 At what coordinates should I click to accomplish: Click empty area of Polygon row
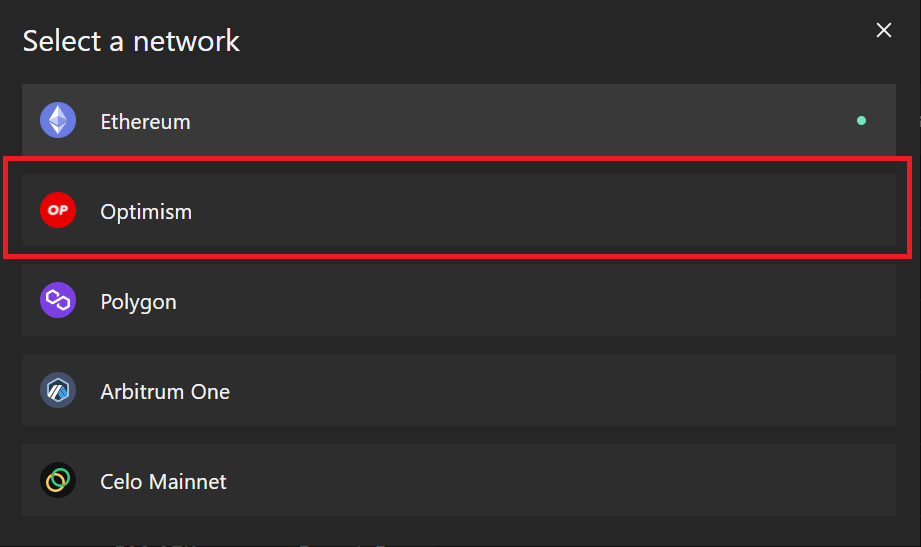point(529,300)
